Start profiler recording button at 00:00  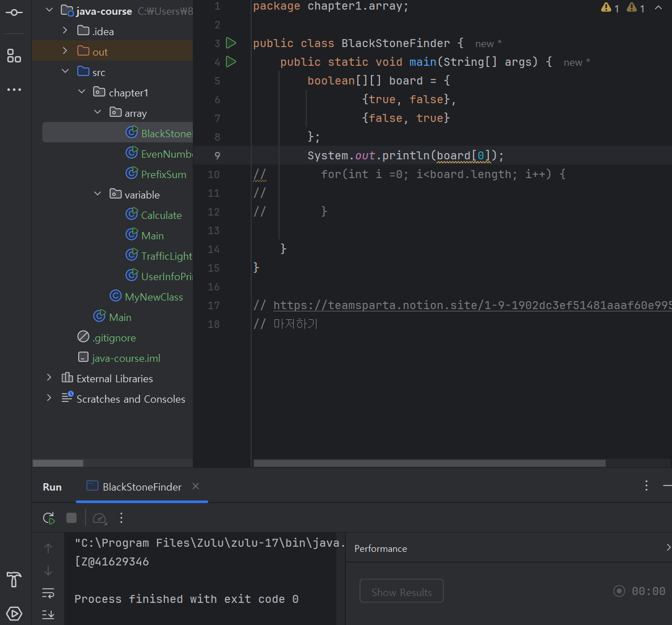point(619,591)
